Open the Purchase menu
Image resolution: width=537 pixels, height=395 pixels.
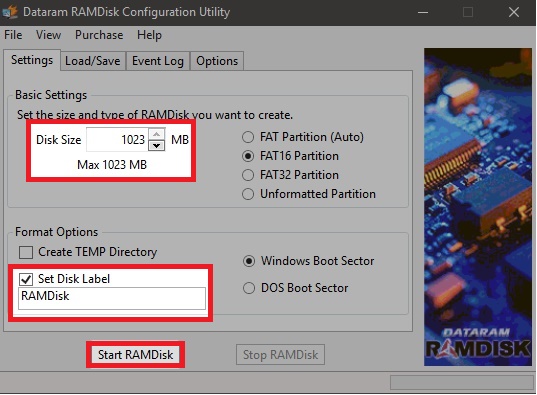pyautogui.click(x=99, y=35)
